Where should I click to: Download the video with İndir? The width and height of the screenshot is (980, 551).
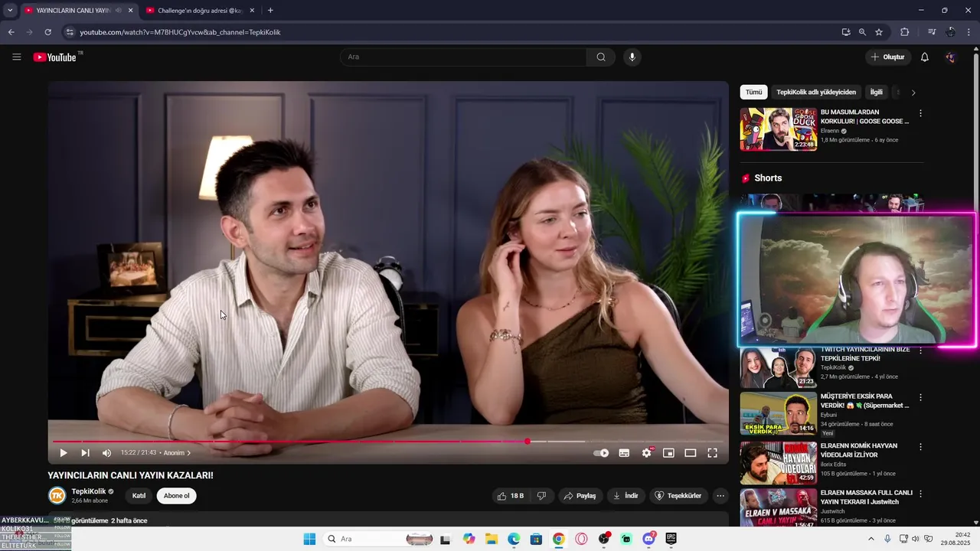coord(626,496)
